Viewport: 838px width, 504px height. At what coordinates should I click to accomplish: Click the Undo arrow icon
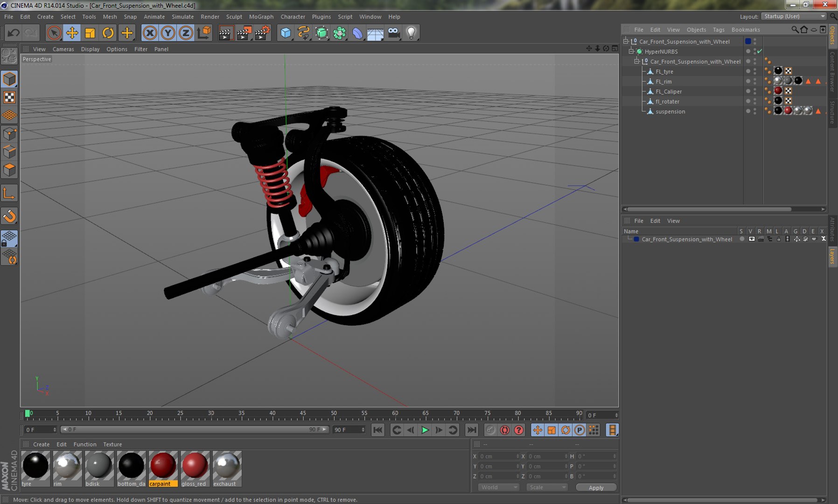[14, 33]
